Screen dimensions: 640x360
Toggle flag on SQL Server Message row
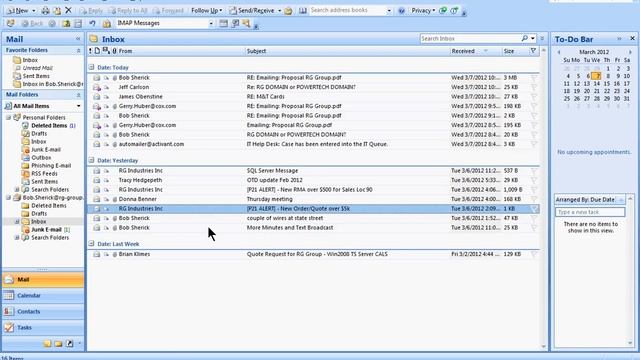[x=534, y=171]
